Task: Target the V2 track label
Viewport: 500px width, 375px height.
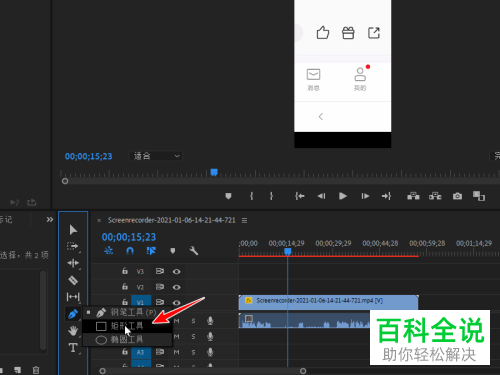Action: [x=140, y=287]
